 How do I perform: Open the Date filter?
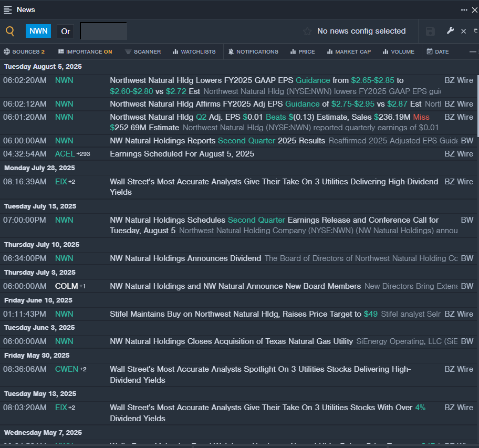(x=438, y=51)
